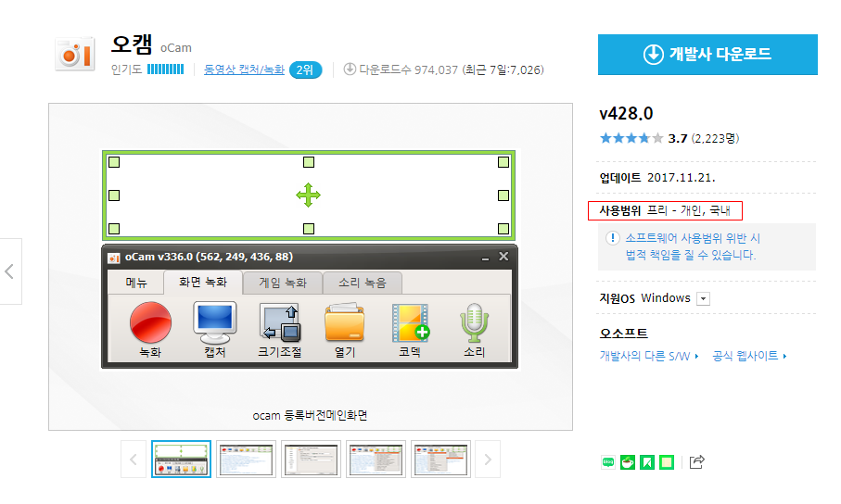Viewport: 841px width, 504px height.
Task: Open the 지원OS Windows dropdown arrow
Action: tap(703, 298)
